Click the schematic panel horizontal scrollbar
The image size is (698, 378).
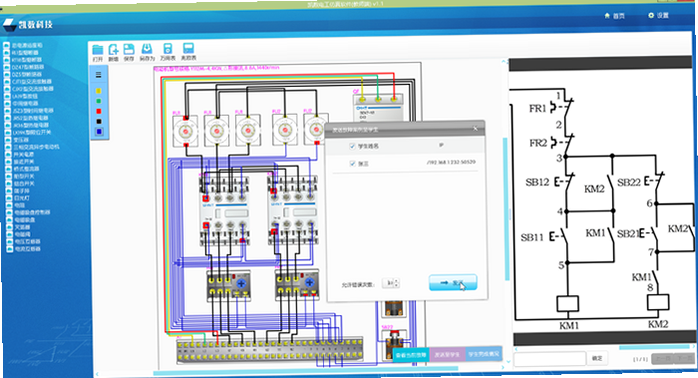pos(654,348)
